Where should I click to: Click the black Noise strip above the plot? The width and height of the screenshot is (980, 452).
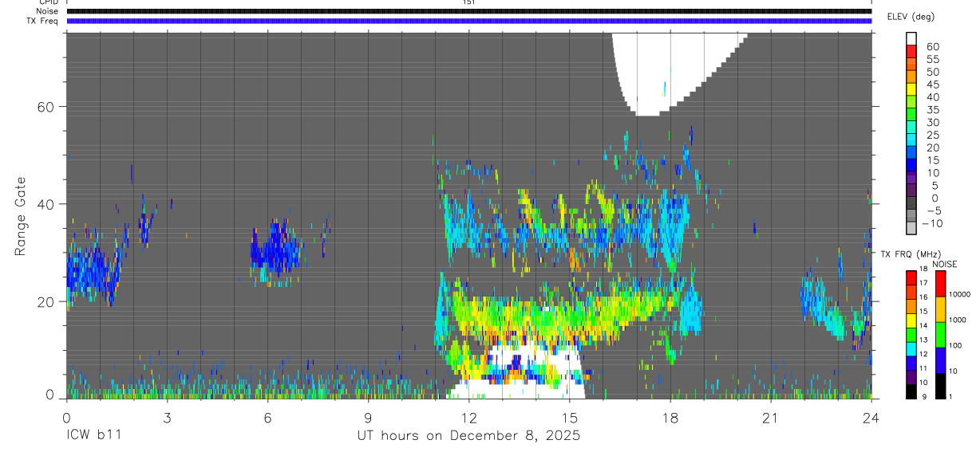pos(468,11)
